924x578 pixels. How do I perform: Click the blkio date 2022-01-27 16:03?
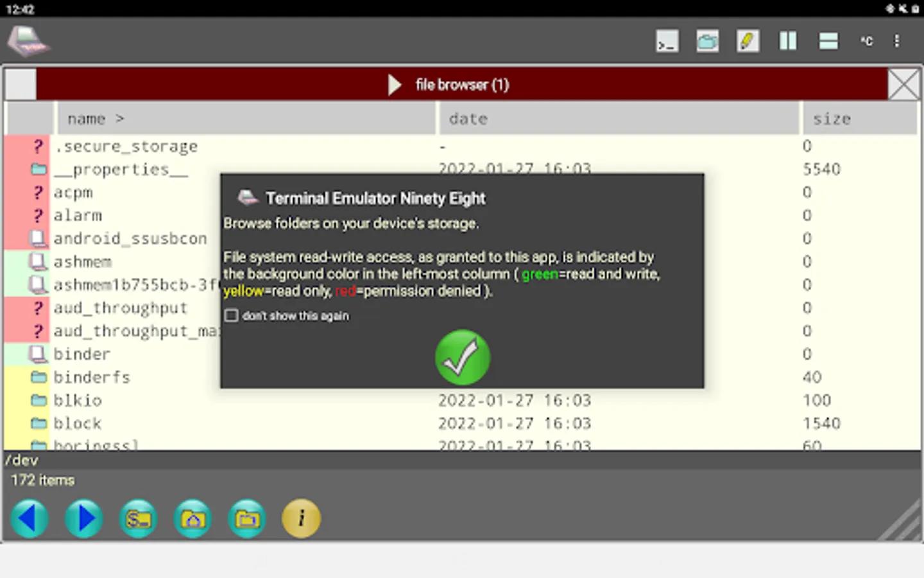pos(514,400)
